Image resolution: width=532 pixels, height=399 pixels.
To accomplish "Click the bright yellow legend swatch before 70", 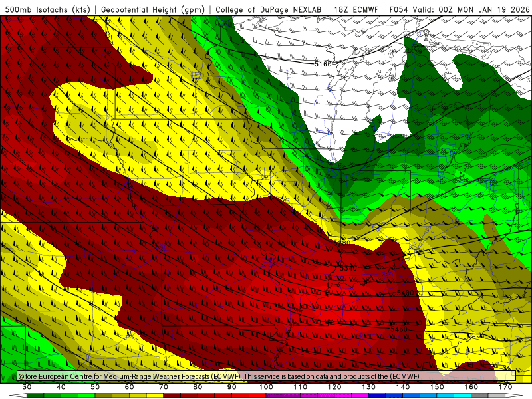I will [x=155, y=396].
